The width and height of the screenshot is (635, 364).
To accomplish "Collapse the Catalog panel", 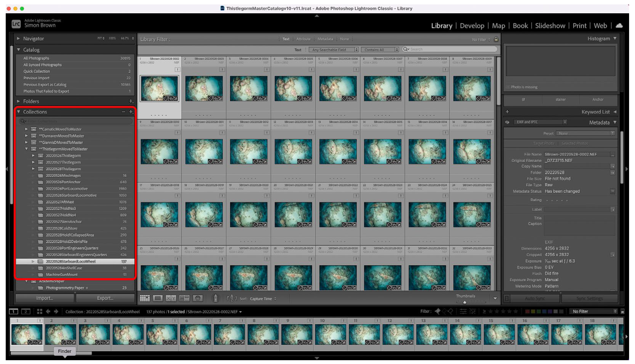I will (x=18, y=50).
